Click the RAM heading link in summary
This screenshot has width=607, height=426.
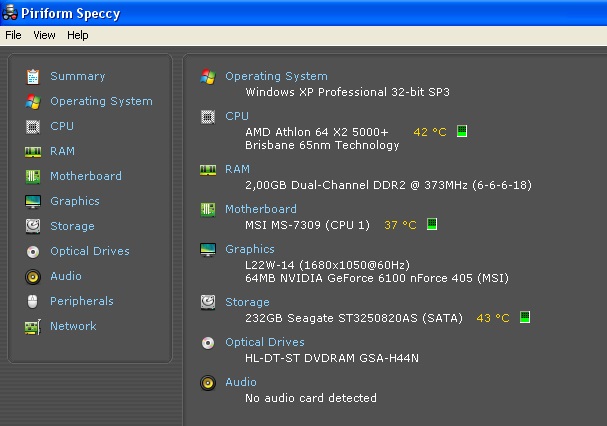pyautogui.click(x=237, y=169)
